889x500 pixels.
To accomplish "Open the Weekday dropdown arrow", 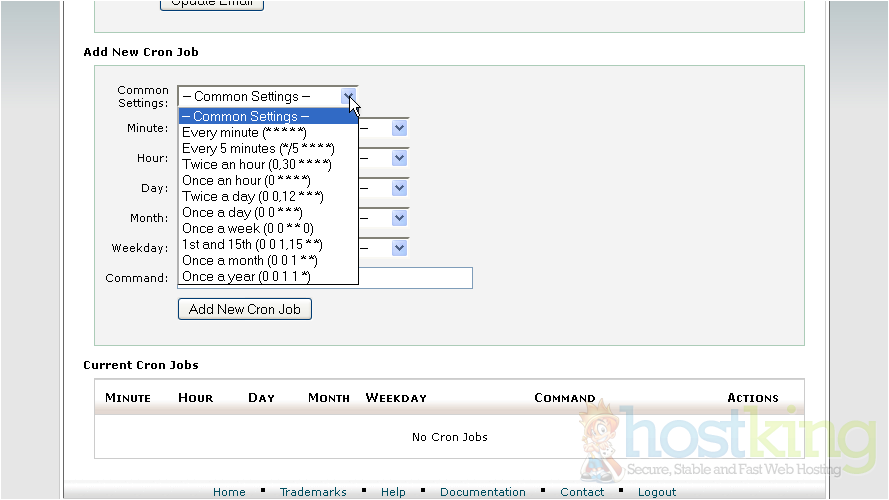I will 399,248.
